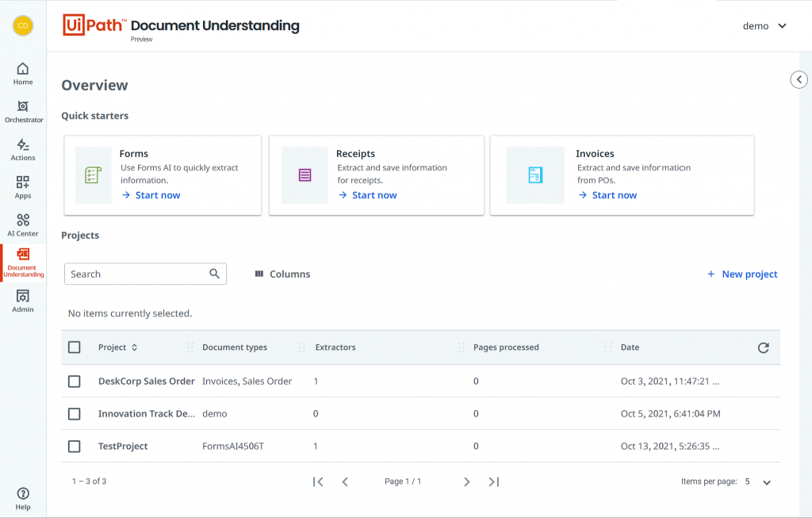Check the Innovation Track De... row
The width and height of the screenshot is (812, 518).
tap(75, 414)
